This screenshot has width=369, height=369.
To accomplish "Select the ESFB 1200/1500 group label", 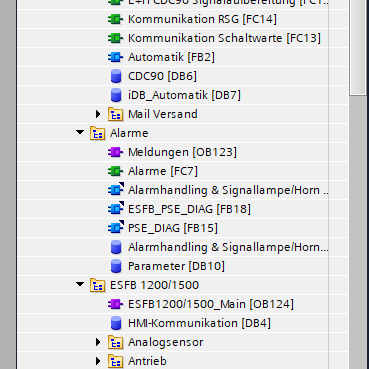I will (154, 285).
